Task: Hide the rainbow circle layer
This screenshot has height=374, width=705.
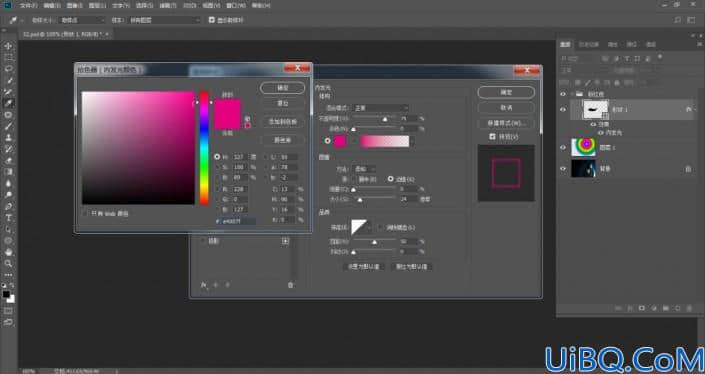Action: click(x=563, y=147)
